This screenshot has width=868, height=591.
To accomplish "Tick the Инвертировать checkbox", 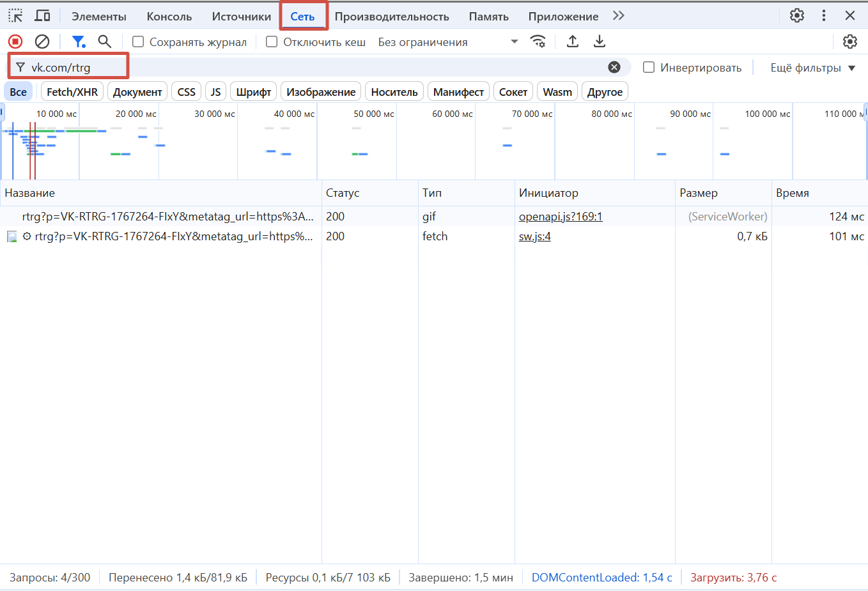I will point(649,68).
